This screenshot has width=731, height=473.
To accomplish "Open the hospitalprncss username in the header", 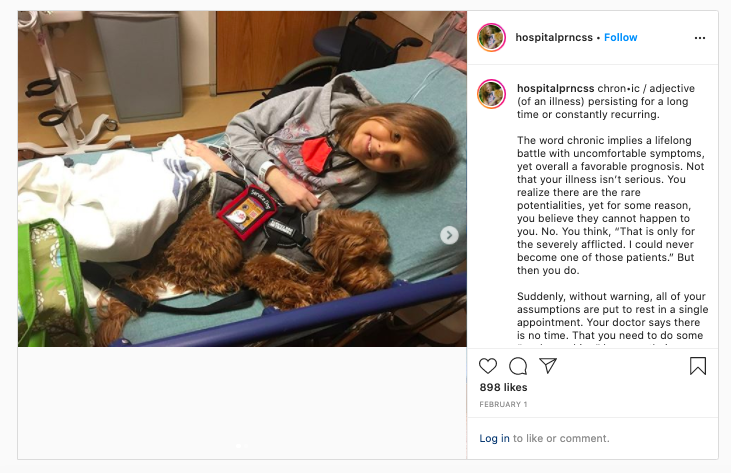I will point(554,37).
